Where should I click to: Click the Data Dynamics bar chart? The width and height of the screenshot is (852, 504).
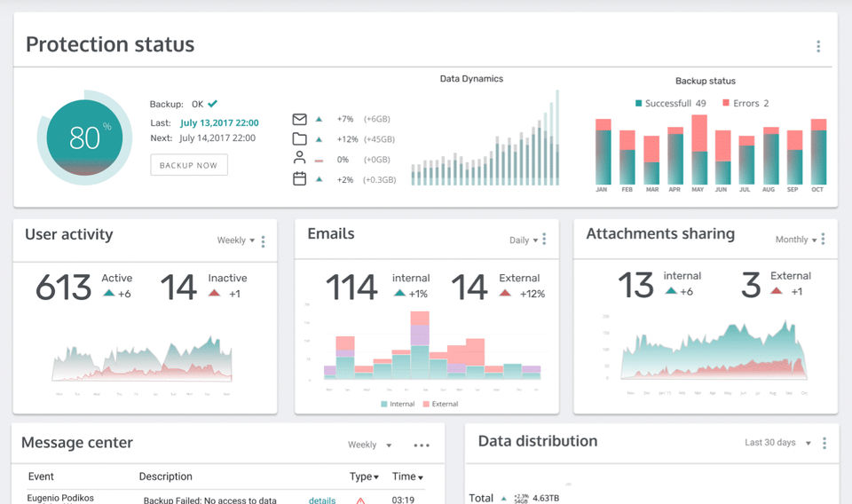point(485,138)
